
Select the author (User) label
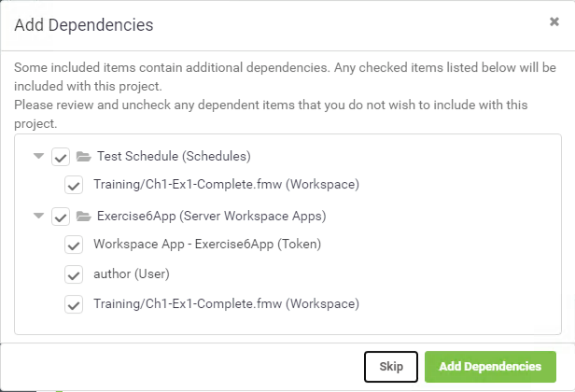tap(132, 273)
